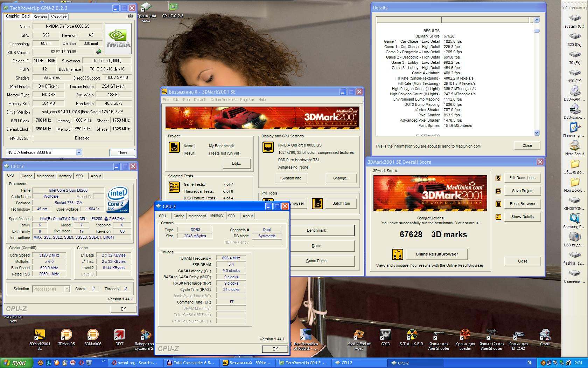Open File menu in 3DMark2001 SE
This screenshot has height=368, width=588.
click(x=166, y=100)
